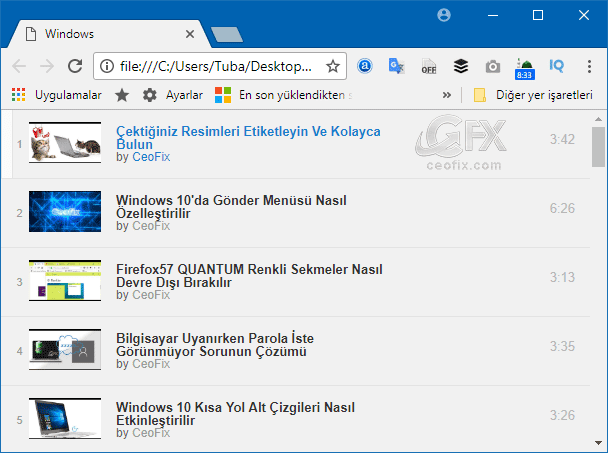Open 'Bilgisayar Uyanırken Parola İste' video
Viewport: 608px width, 453px height.
click(215, 344)
